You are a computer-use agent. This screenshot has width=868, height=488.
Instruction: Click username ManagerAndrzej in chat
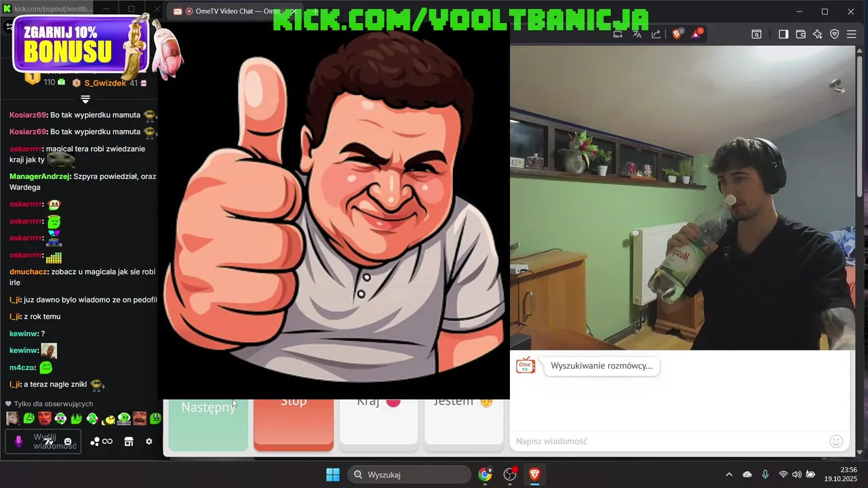coord(40,176)
